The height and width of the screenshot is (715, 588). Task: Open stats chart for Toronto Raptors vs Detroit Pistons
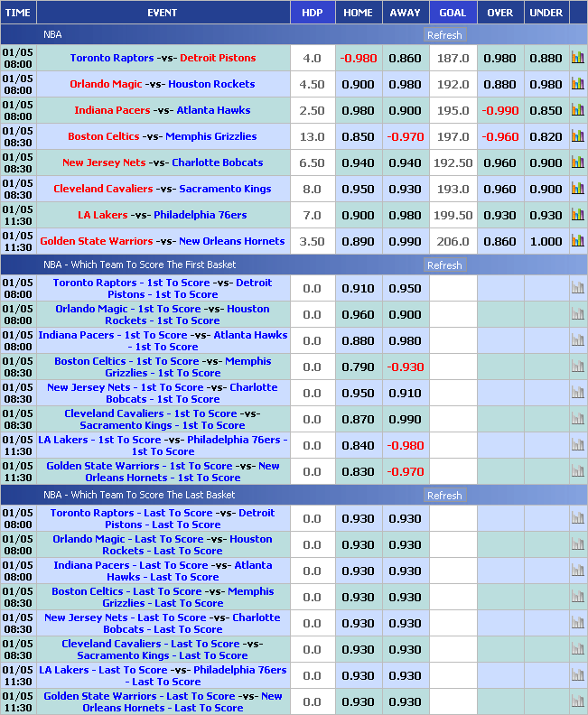point(577,58)
